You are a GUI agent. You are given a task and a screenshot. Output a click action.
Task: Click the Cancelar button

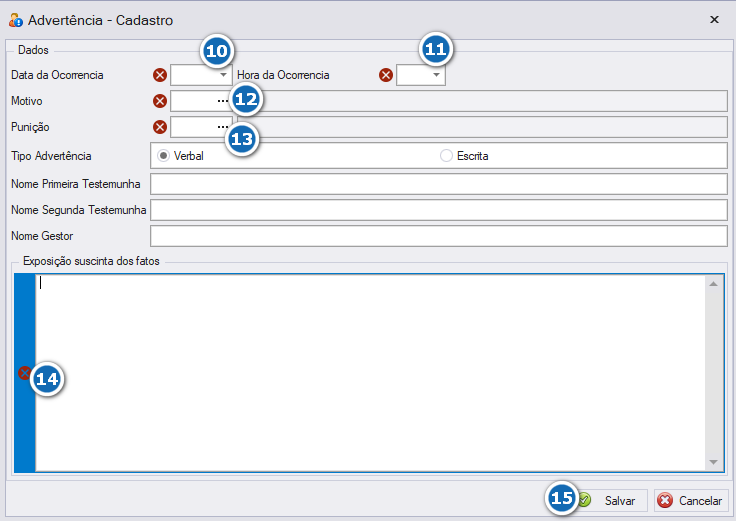[x=691, y=500]
